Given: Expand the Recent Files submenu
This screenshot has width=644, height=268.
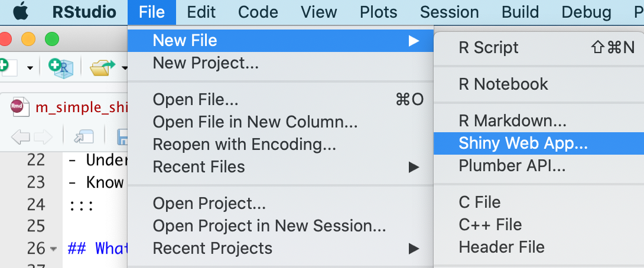Looking at the screenshot, I should coord(413,167).
